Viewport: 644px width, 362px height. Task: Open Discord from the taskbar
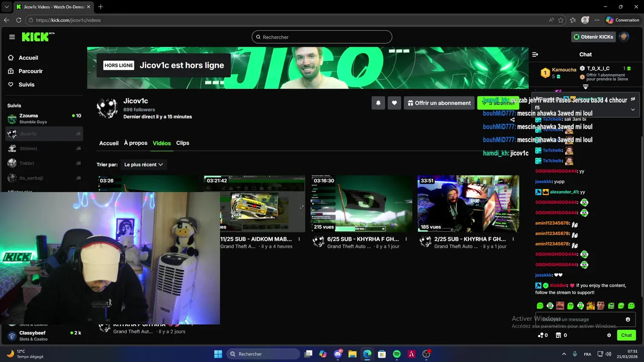tap(338, 354)
